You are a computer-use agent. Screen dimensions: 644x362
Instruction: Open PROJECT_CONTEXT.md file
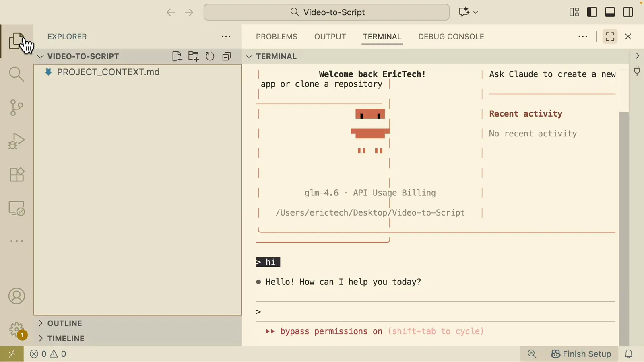coord(108,72)
